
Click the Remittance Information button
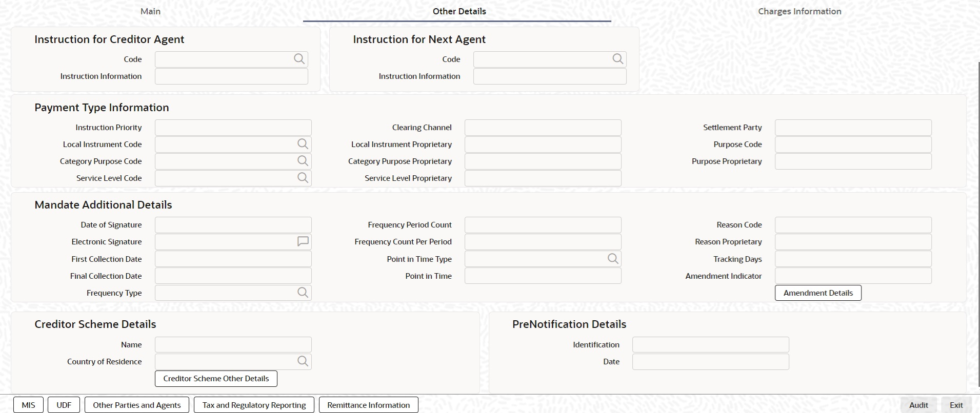pos(368,405)
